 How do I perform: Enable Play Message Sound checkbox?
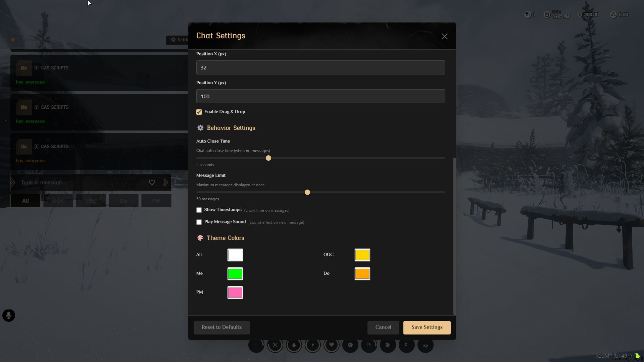click(199, 222)
